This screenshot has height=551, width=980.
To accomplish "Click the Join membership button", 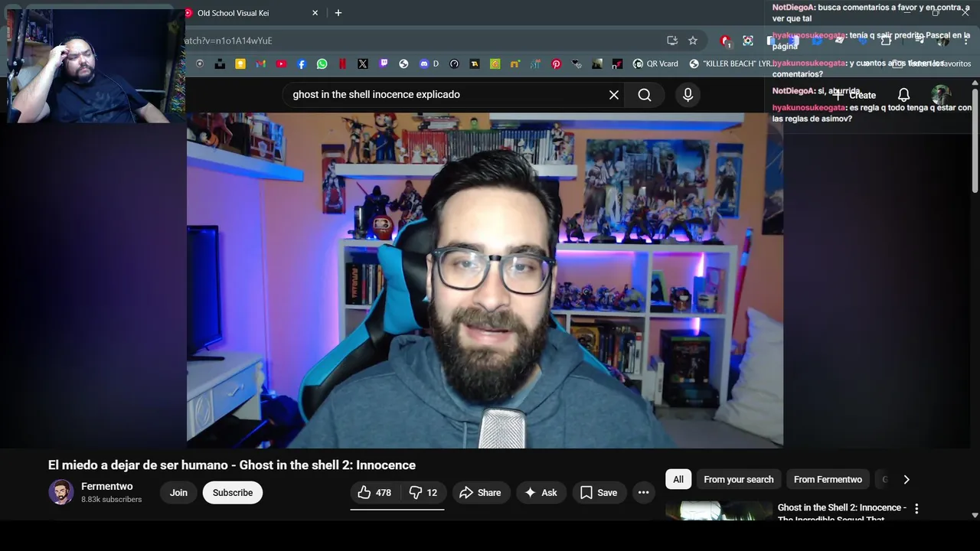I will point(178,493).
